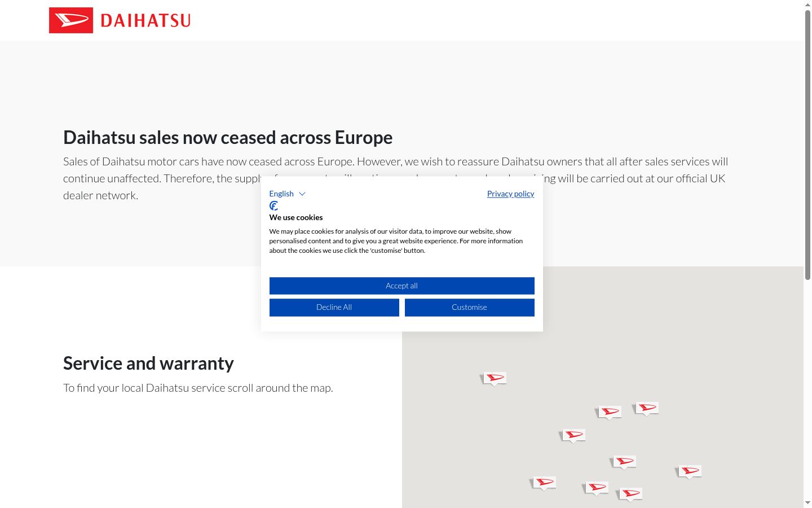Open the Privacy policy link
The height and width of the screenshot is (508, 812).
click(x=510, y=194)
